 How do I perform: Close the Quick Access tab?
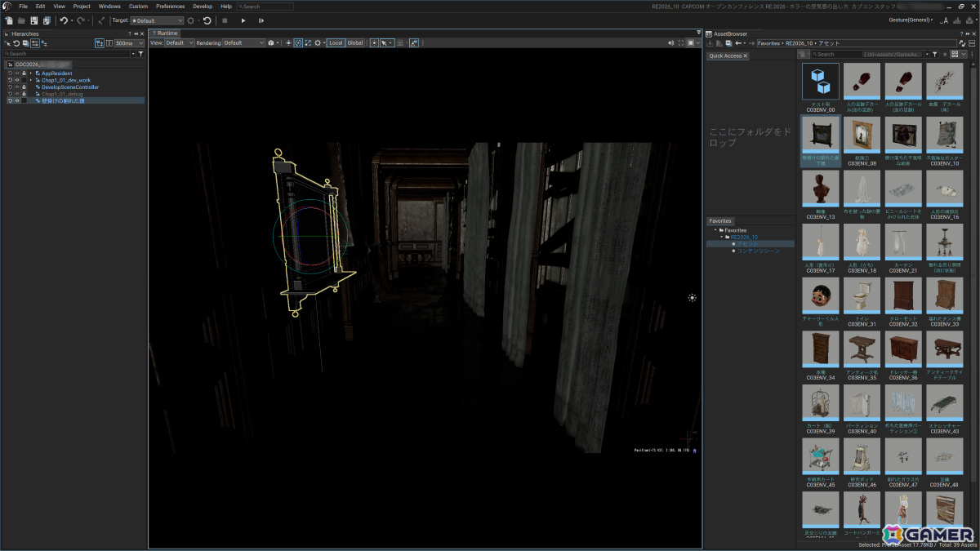coord(745,56)
